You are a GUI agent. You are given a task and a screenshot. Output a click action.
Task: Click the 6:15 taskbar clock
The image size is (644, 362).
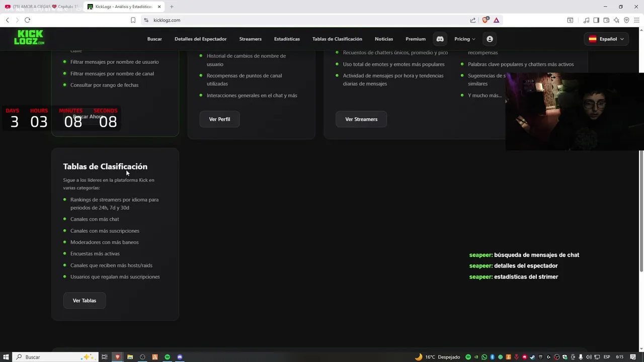click(619, 357)
